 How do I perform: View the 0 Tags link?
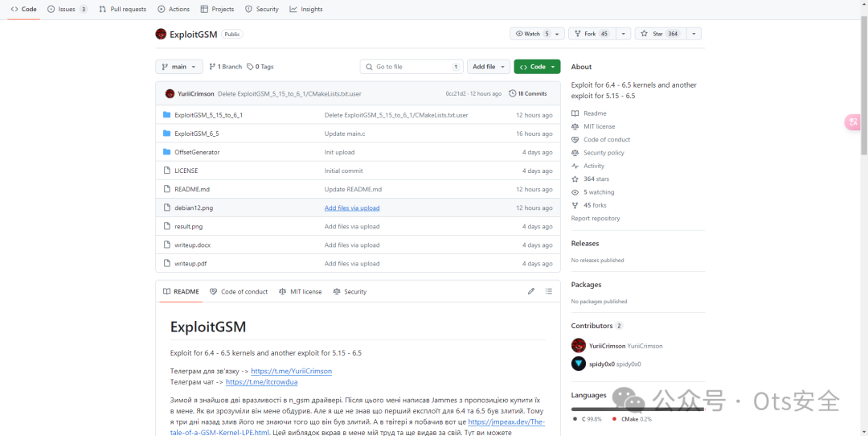coord(260,67)
